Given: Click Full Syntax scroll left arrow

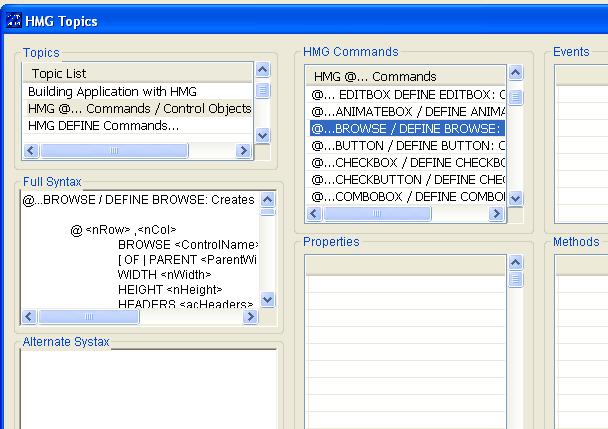Looking at the screenshot, I should 29,317.
